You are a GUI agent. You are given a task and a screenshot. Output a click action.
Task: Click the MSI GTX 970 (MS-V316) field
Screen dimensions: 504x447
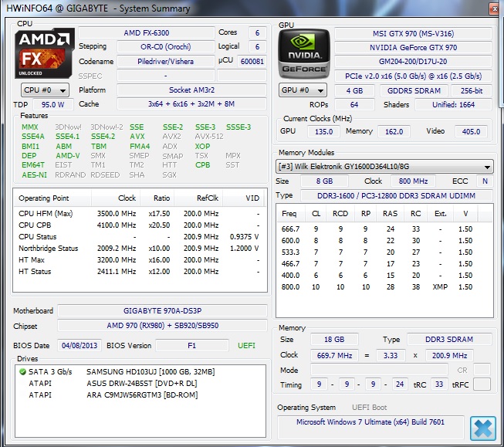point(414,34)
